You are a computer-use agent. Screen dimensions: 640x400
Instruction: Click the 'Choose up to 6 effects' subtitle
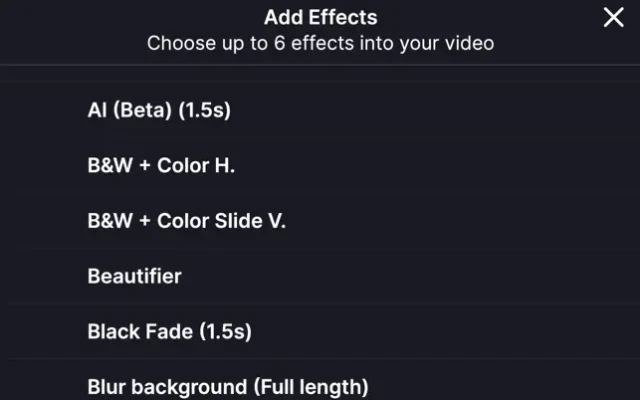tap(320, 44)
